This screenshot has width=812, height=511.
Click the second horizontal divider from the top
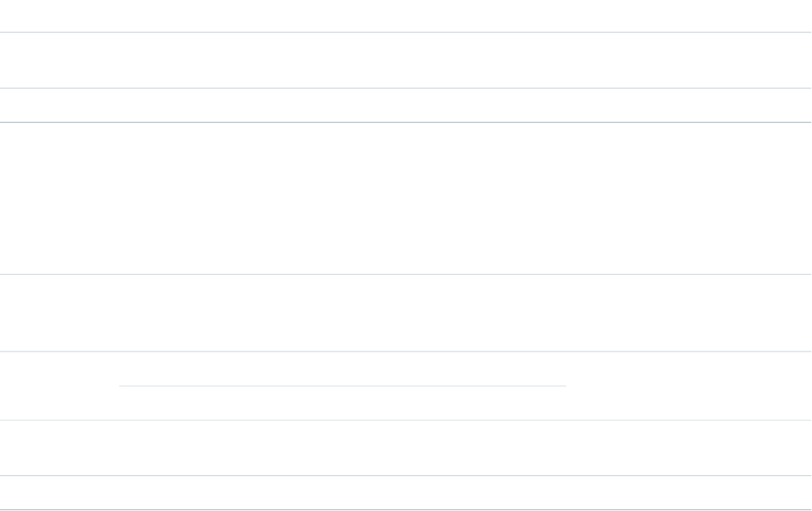[406, 88]
